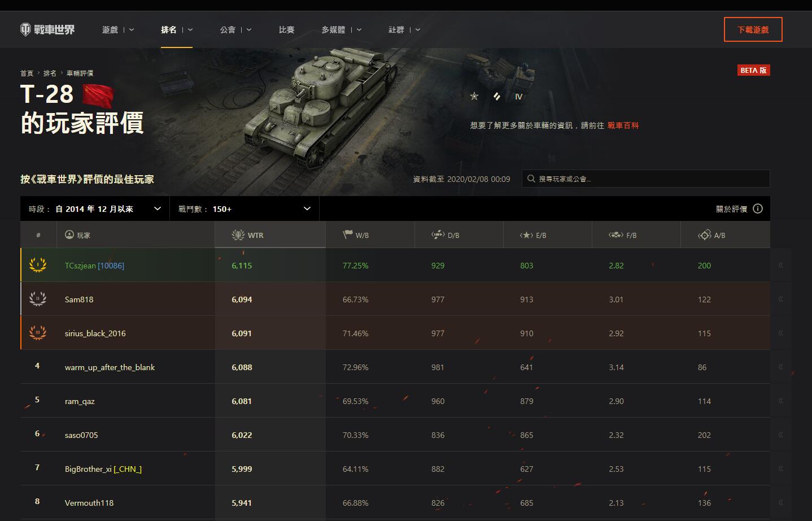The width and height of the screenshot is (812, 521).
Task: Open the 排名 menu
Action: click(x=177, y=29)
